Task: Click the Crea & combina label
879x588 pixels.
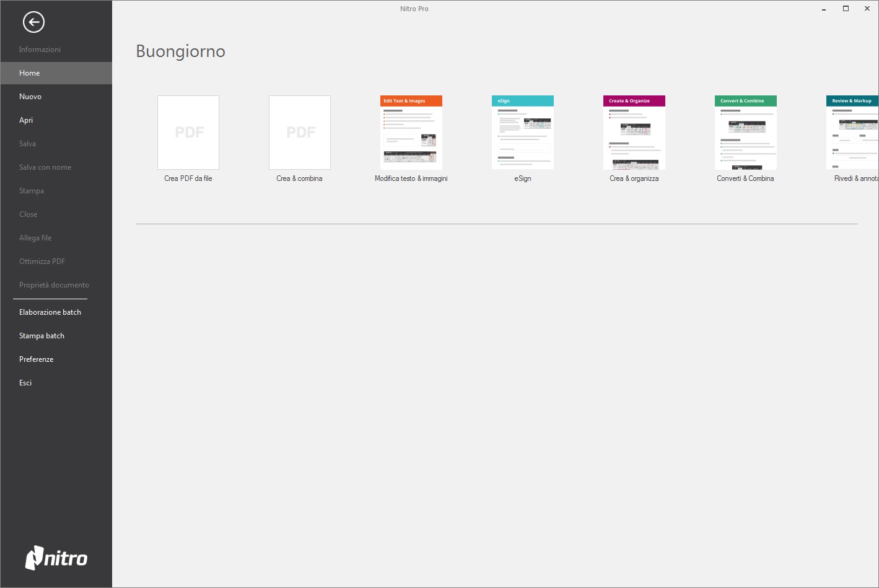Action: 299,178
